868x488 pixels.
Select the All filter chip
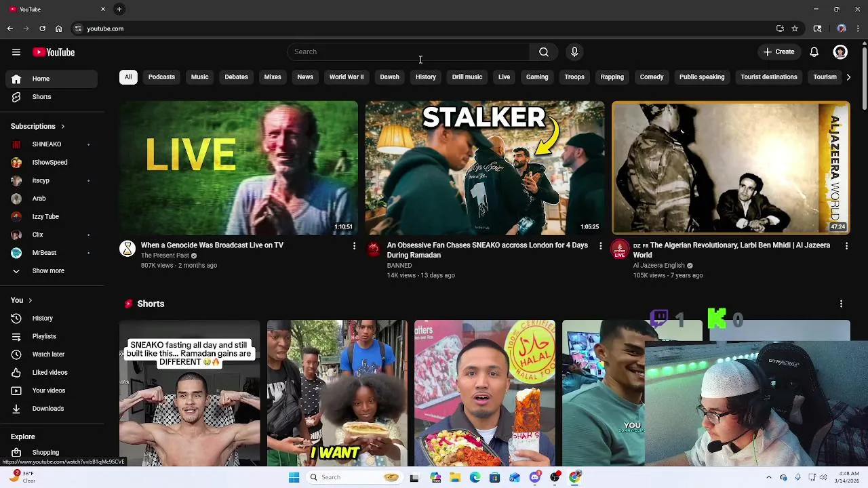click(128, 77)
